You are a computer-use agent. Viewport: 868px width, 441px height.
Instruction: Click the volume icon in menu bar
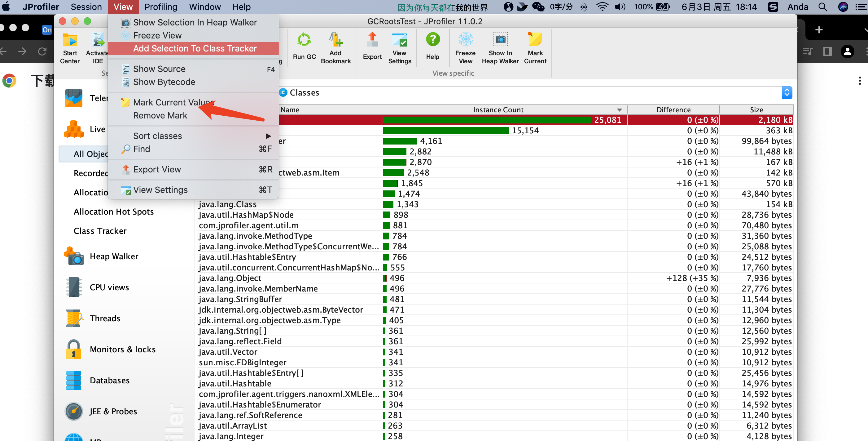point(620,7)
